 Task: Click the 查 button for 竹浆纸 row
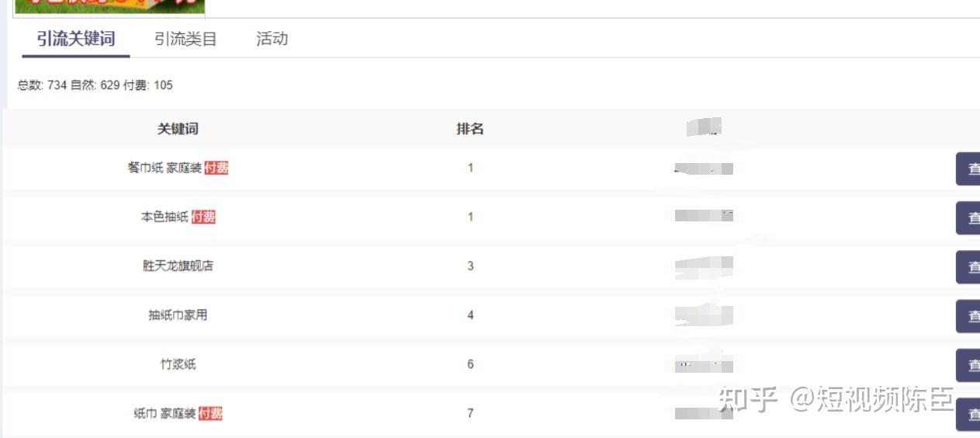point(968,365)
